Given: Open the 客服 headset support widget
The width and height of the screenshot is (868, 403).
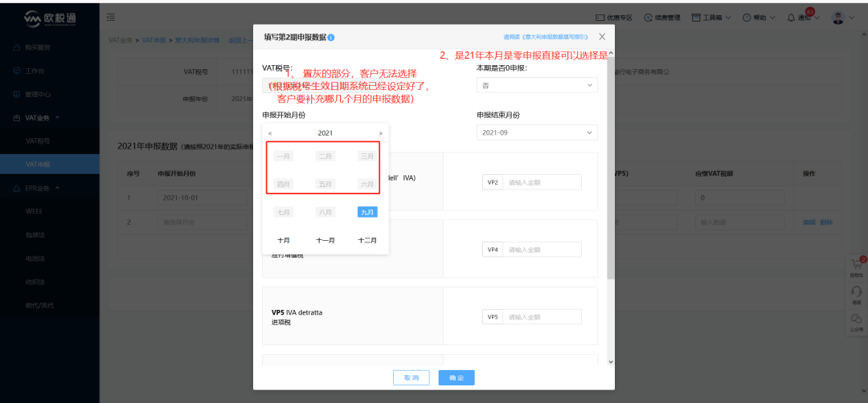Looking at the screenshot, I should [856, 295].
